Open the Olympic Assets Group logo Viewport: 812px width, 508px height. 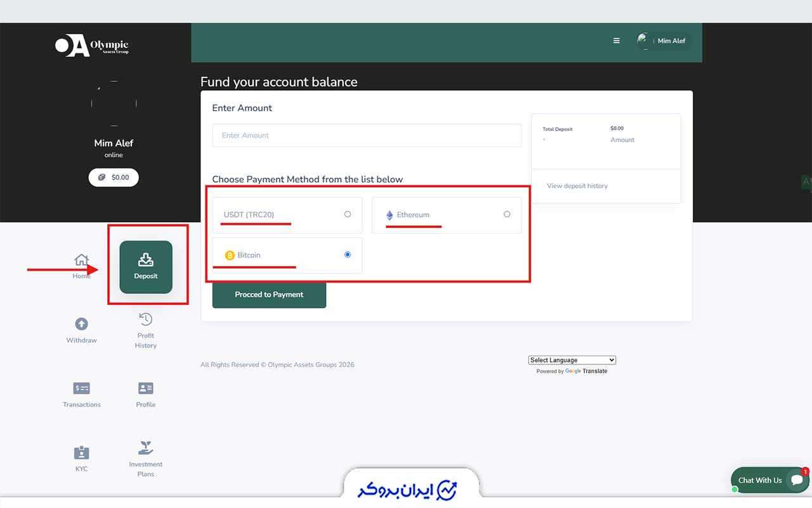click(x=92, y=45)
